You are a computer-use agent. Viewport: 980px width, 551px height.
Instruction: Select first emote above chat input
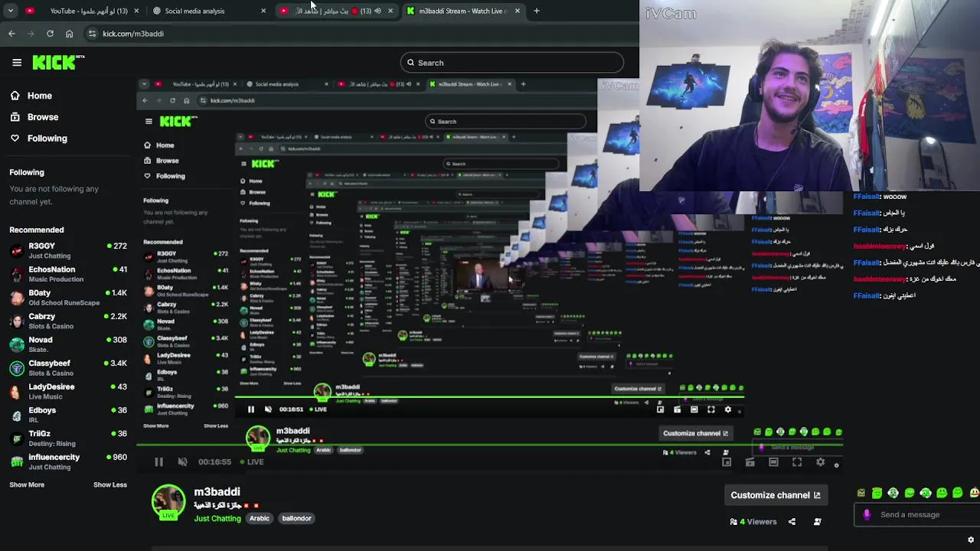click(861, 493)
